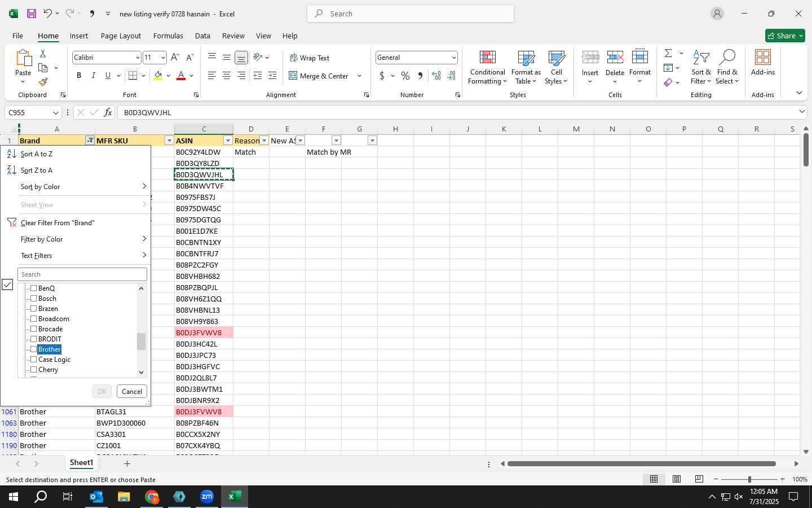Open the Data ribbon tab

[202, 36]
